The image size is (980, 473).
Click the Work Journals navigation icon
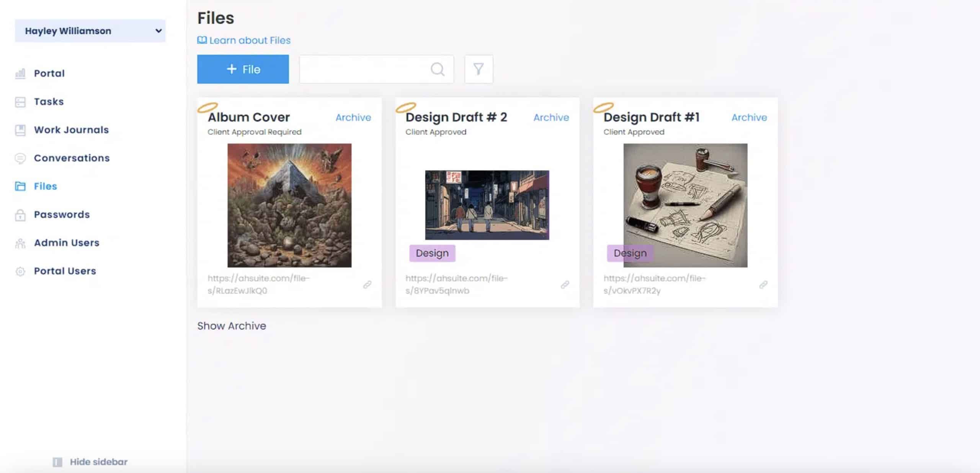coord(20,129)
